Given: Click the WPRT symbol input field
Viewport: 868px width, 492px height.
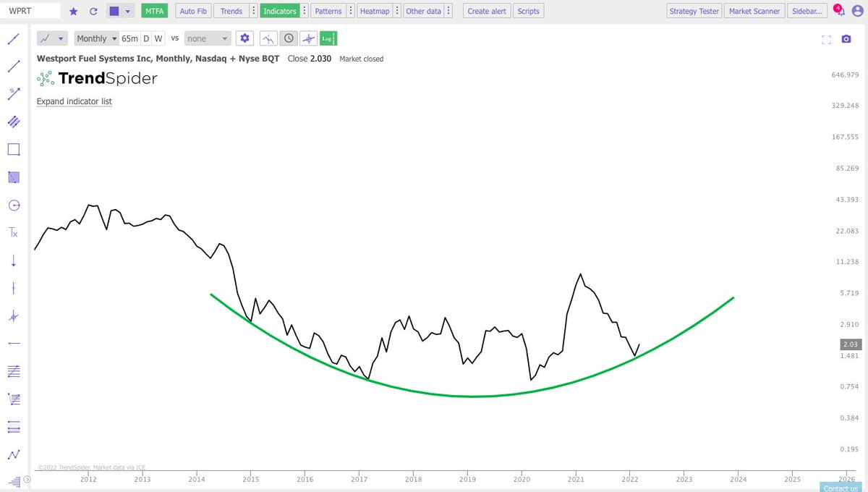Looking at the screenshot, I should tap(31, 12).
